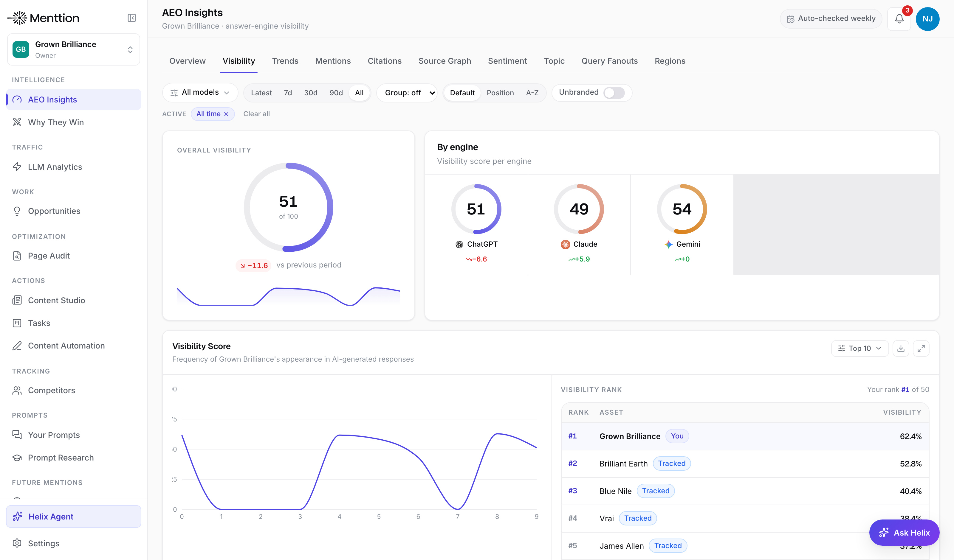
Task: Expand the Grown Brilliance workspace switcher
Action: pyautogui.click(x=73, y=49)
